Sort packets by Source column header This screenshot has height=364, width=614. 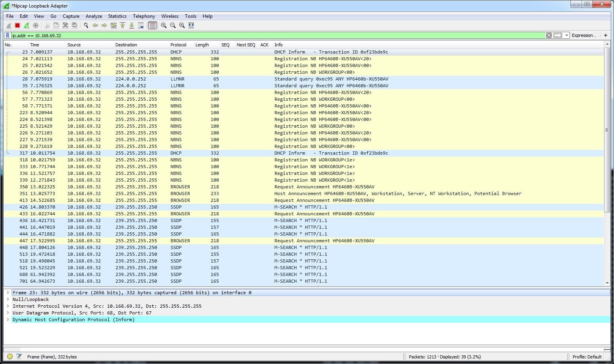click(x=90, y=45)
